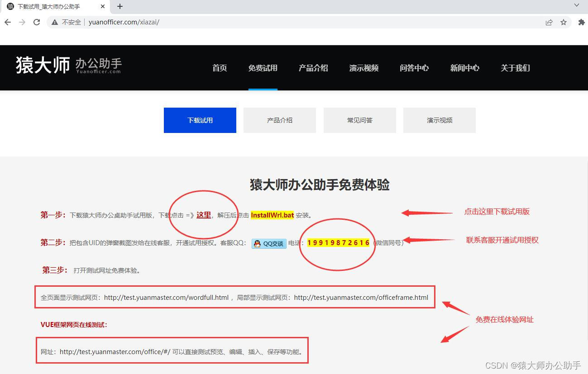This screenshot has width=588, height=374.
Task: Click the officeframe.html test URL
Action: tap(361, 298)
